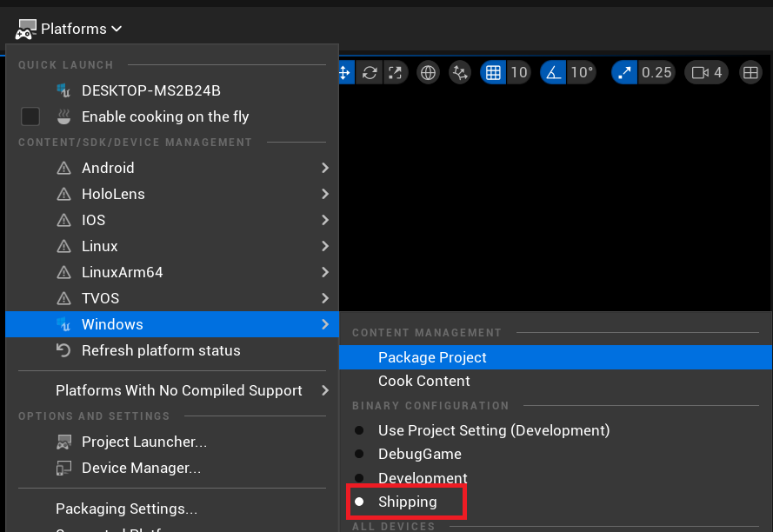Select the rotate transform tool icon

[x=370, y=72]
